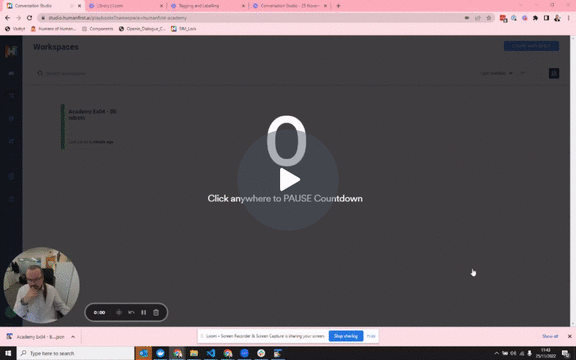Viewport: 576px width, 360px height.
Task: Open the first bookmark in the bookmarks bar
Action: [15, 29]
